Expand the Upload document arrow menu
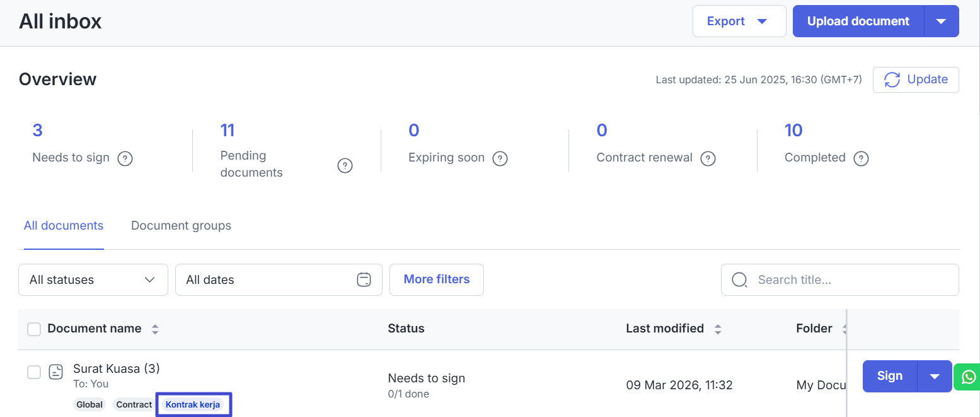Screen dimensions: 980x417 pos(941,21)
